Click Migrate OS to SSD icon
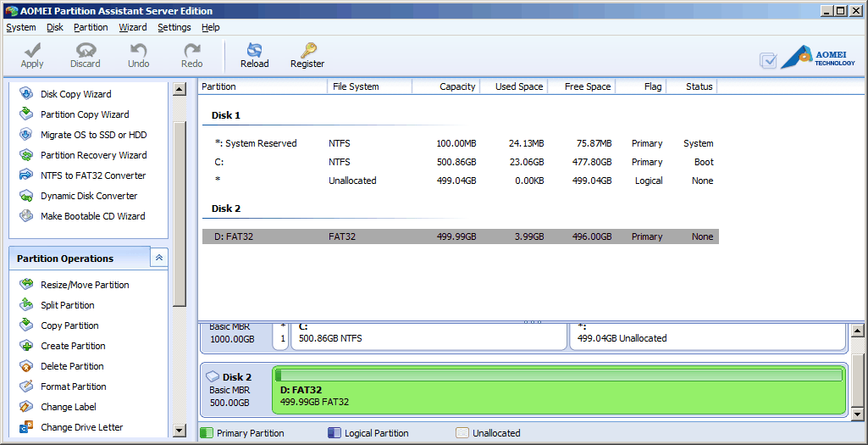Image resolution: width=868 pixels, height=445 pixels. pyautogui.click(x=26, y=135)
